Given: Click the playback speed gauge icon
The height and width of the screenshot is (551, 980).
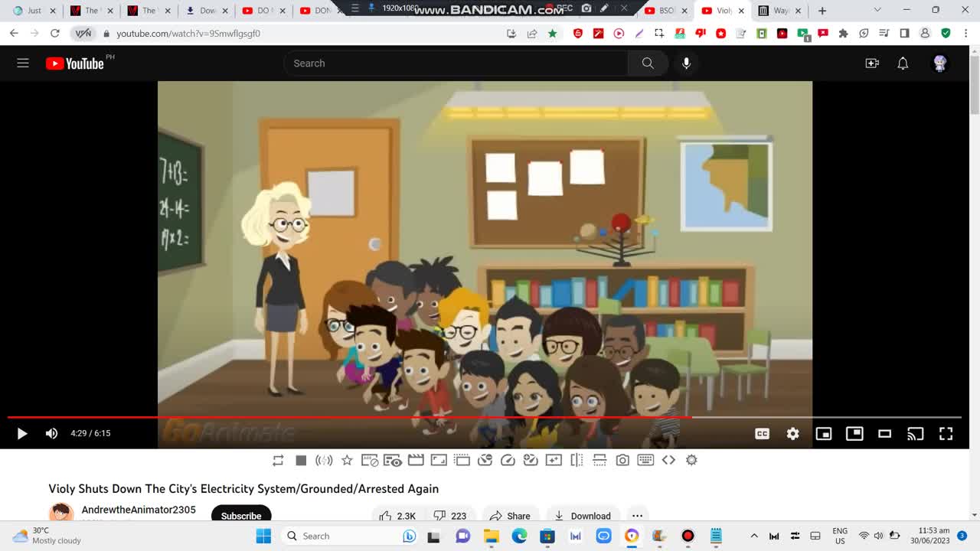Looking at the screenshot, I should [508, 460].
